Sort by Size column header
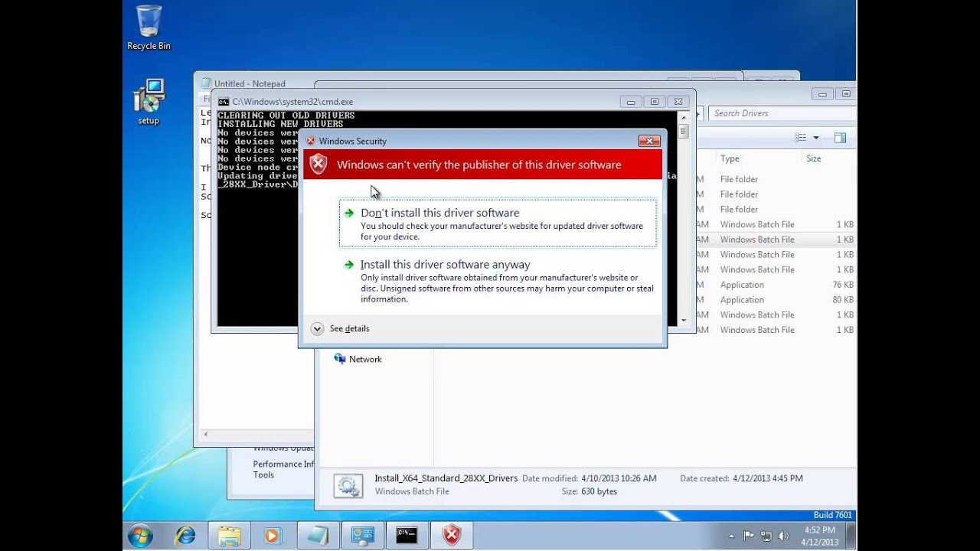Screen dimensions: 980x551 pos(813,158)
